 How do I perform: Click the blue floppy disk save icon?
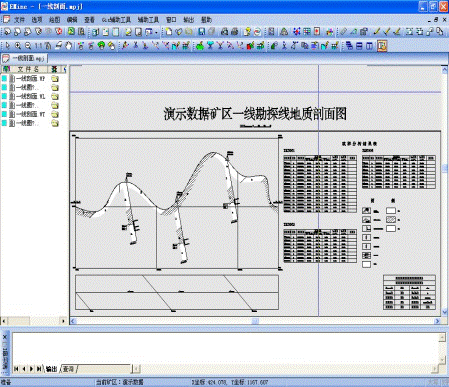[x=201, y=32]
